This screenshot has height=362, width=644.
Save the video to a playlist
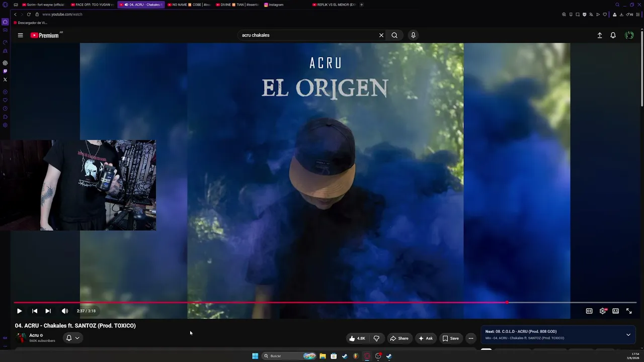pyautogui.click(x=451, y=338)
